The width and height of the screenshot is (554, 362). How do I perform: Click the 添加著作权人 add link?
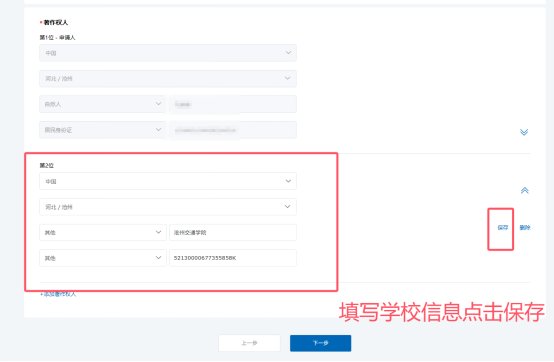point(58,294)
